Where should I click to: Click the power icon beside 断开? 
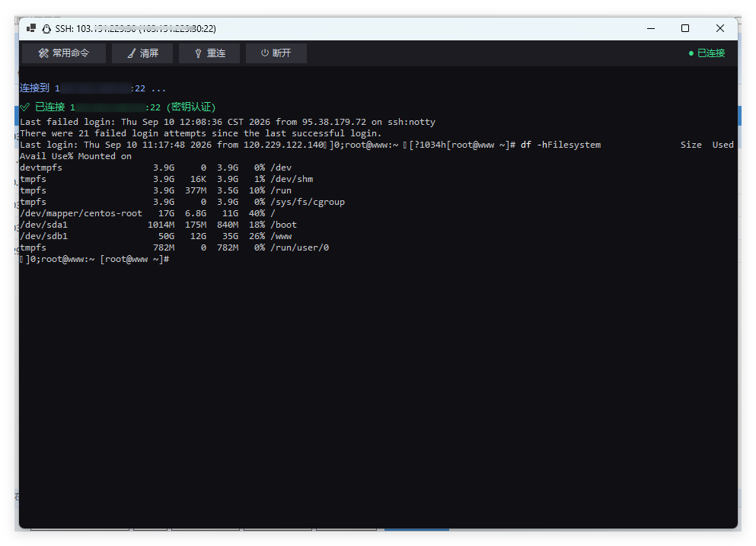pyautogui.click(x=265, y=53)
